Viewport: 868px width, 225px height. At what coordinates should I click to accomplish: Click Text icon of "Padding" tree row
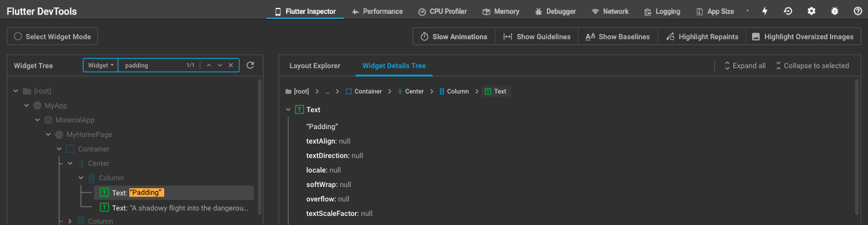[104, 192]
